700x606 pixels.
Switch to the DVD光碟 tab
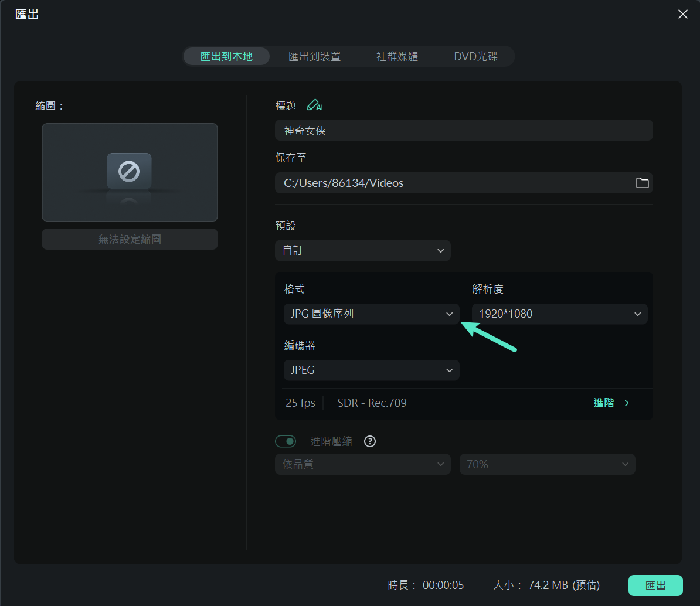click(475, 57)
